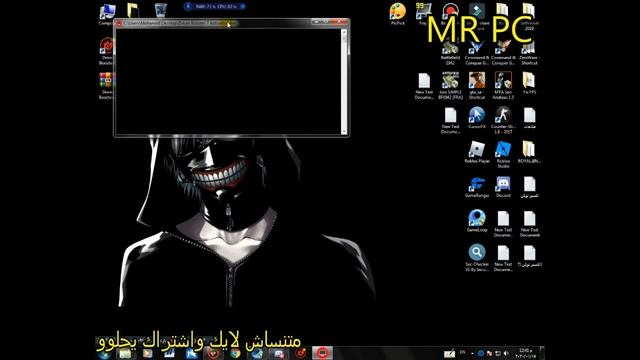Click the Chrome icon in the taskbar
The height and width of the screenshot is (360, 640).
pyautogui.click(x=236, y=353)
